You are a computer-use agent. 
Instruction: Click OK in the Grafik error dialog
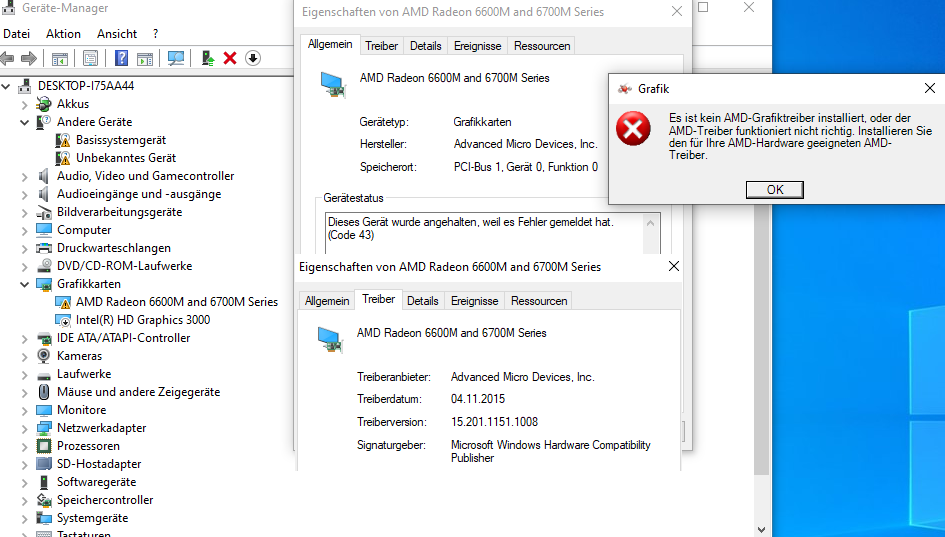pyautogui.click(x=774, y=190)
